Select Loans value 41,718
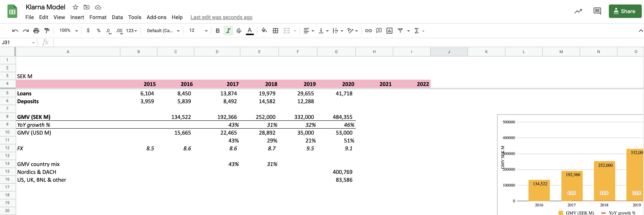Viewport: 644px width, 215px height. pos(336,93)
